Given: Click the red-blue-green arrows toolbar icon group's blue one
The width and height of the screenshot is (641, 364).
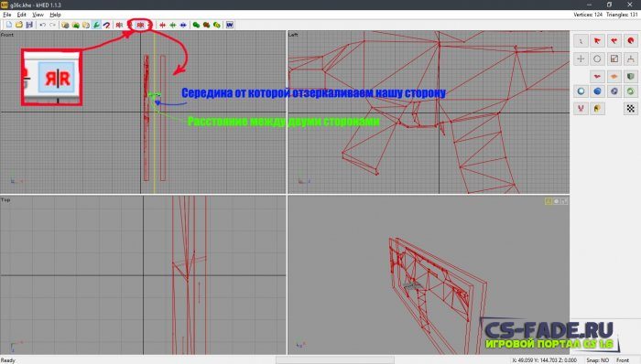Looking at the screenshot, I should click(183, 25).
